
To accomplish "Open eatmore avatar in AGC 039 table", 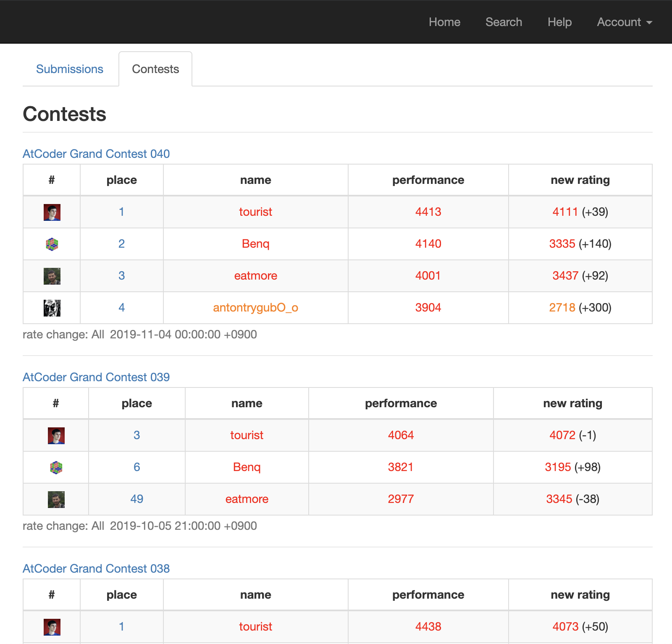I will [x=56, y=500].
